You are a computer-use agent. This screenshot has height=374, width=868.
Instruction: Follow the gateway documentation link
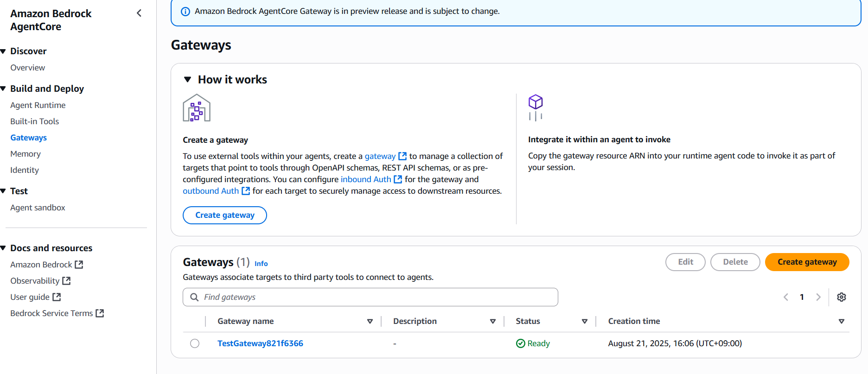click(380, 156)
